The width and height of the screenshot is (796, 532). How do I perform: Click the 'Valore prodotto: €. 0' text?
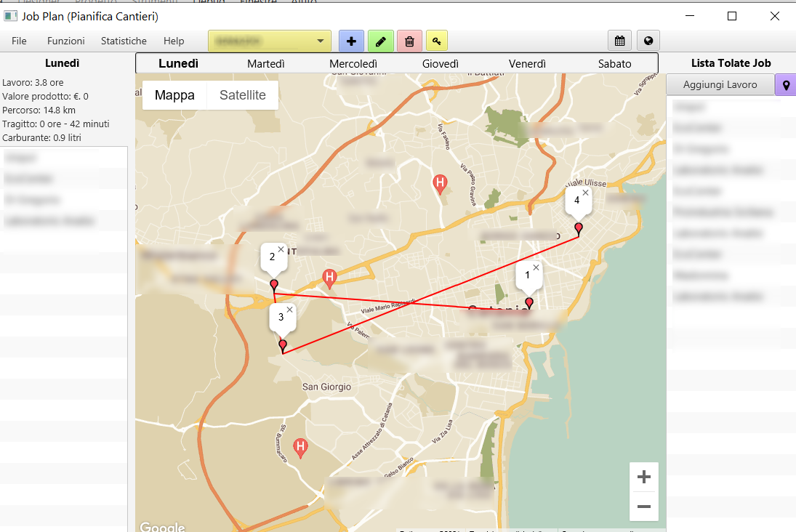(x=45, y=97)
